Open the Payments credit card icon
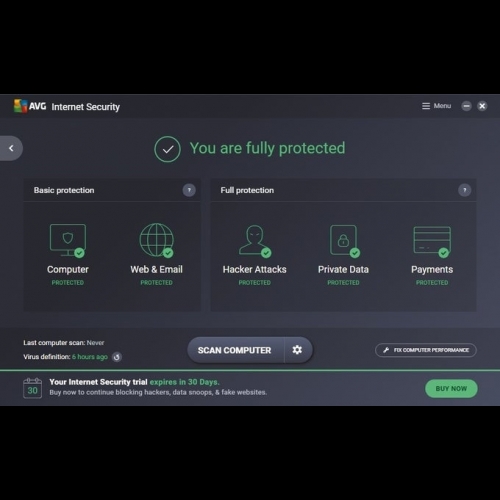Image resolution: width=500 pixels, height=500 pixels. coord(432,242)
